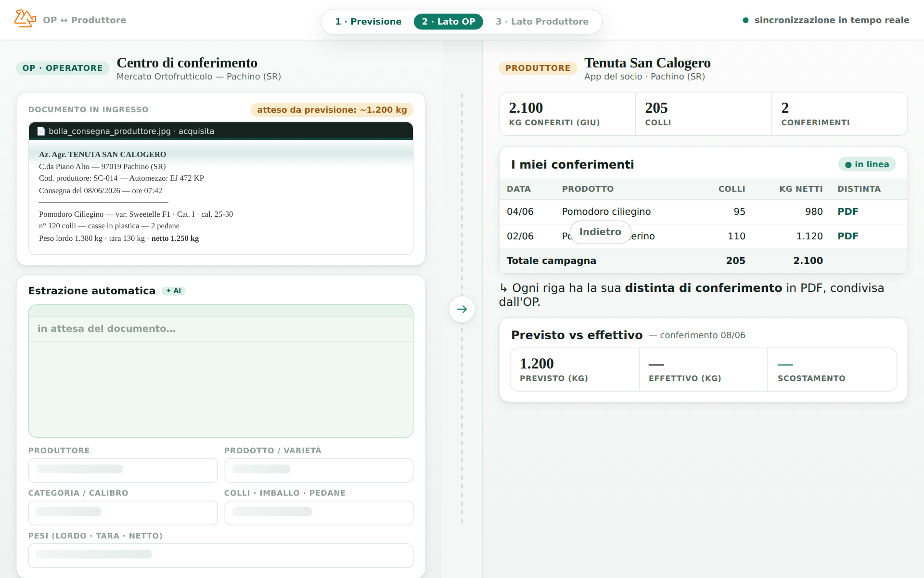Click the 'Tenuta San Calogero' heading
The image size is (924, 578).
pos(647,63)
